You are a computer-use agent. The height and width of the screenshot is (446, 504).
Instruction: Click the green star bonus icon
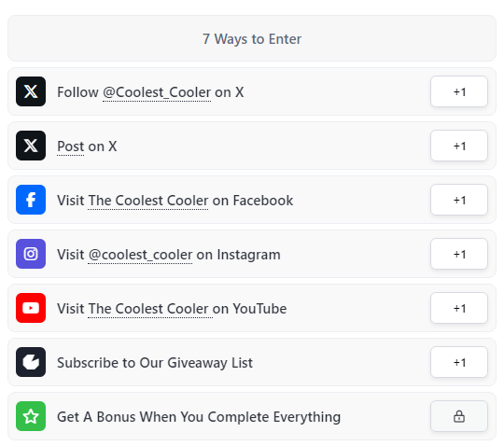click(x=31, y=416)
